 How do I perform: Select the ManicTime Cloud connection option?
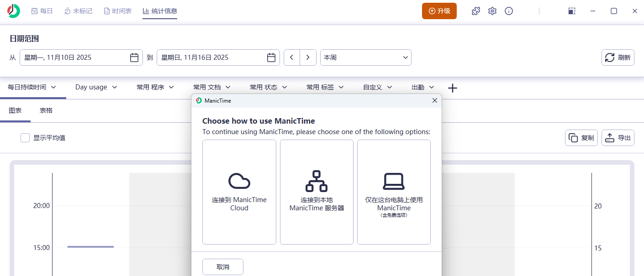239,192
